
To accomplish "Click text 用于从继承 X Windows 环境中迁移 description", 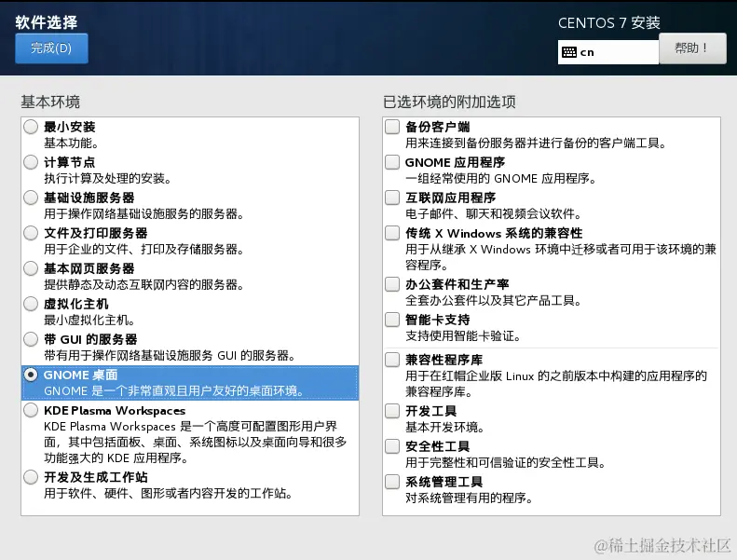I will coord(561,257).
